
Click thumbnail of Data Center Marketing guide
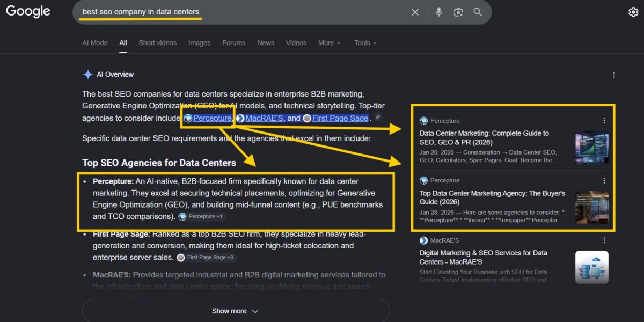[x=591, y=148]
